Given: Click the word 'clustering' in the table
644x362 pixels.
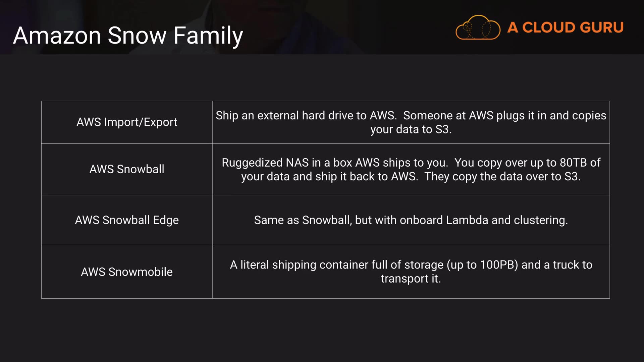Looking at the screenshot, I should pyautogui.click(x=540, y=220).
